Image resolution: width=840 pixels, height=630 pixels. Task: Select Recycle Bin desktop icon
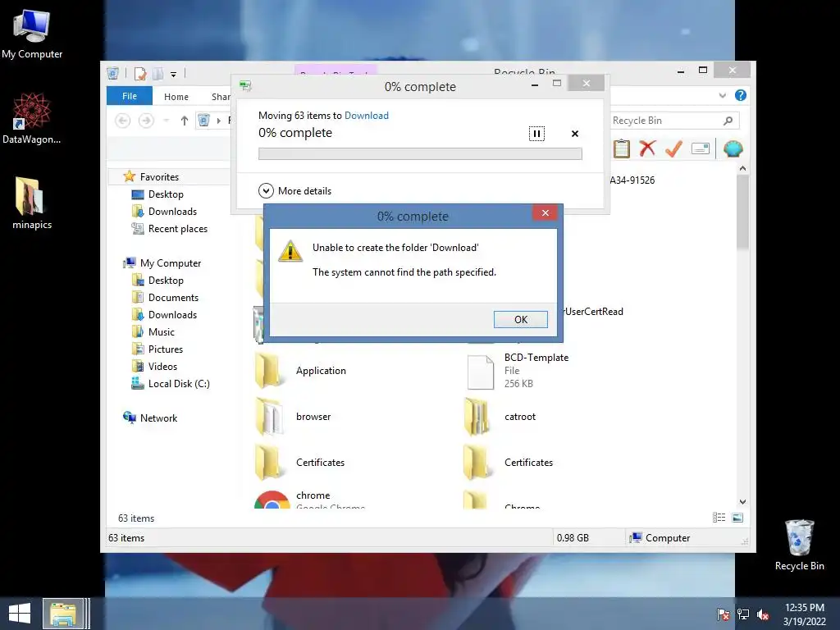click(799, 546)
